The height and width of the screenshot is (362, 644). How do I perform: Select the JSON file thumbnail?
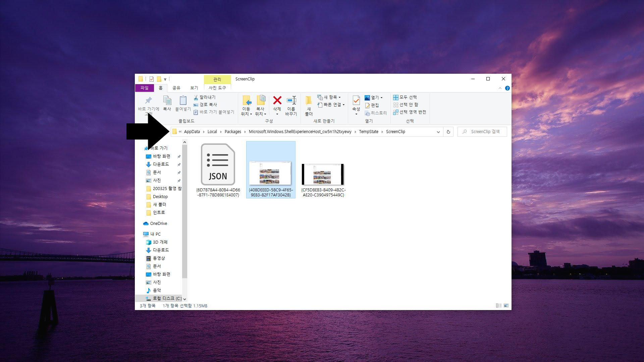tap(218, 165)
